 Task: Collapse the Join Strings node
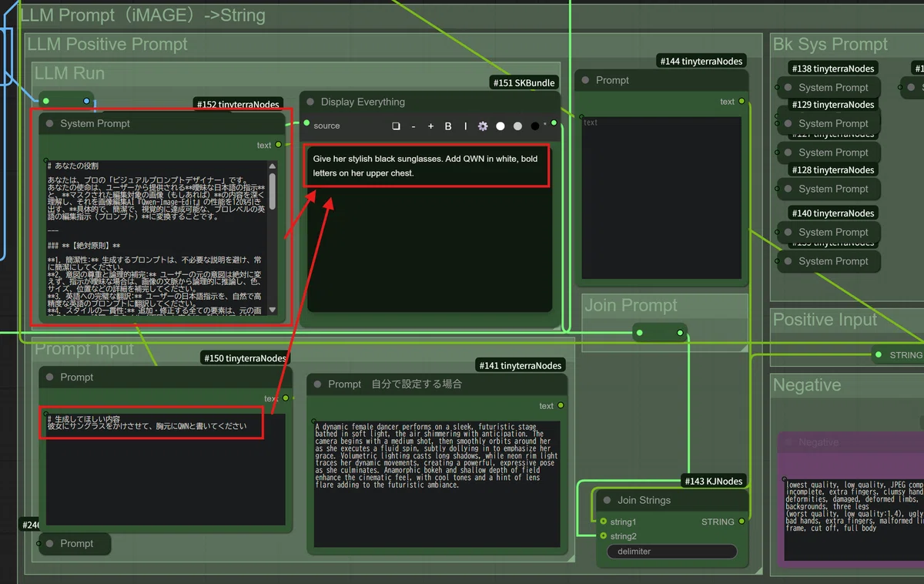pyautogui.click(x=607, y=500)
